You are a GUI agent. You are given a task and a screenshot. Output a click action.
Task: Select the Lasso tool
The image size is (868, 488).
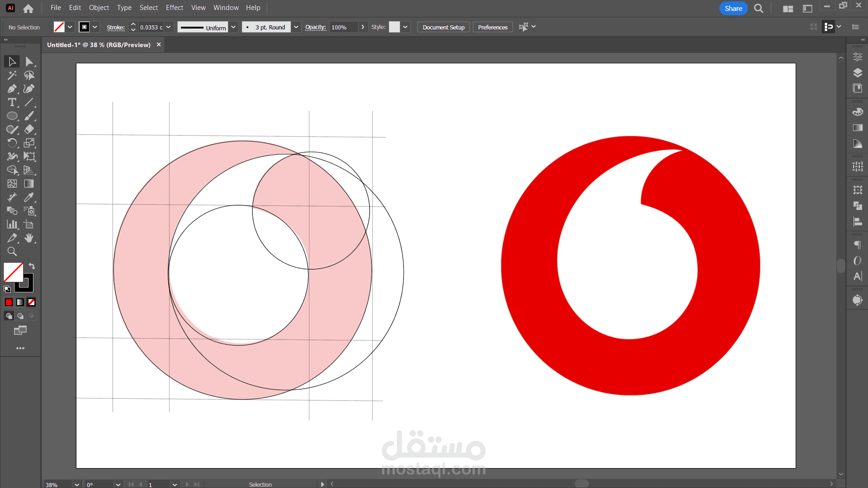coord(29,75)
